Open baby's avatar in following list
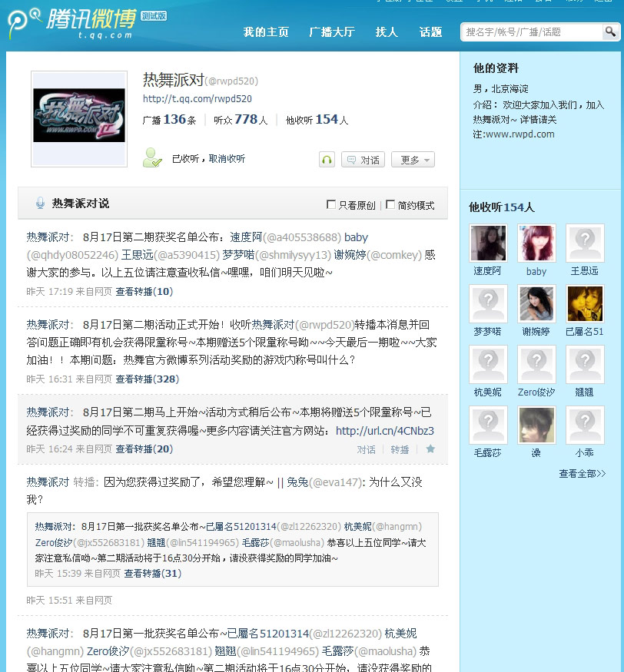The image size is (624, 672). click(x=536, y=243)
